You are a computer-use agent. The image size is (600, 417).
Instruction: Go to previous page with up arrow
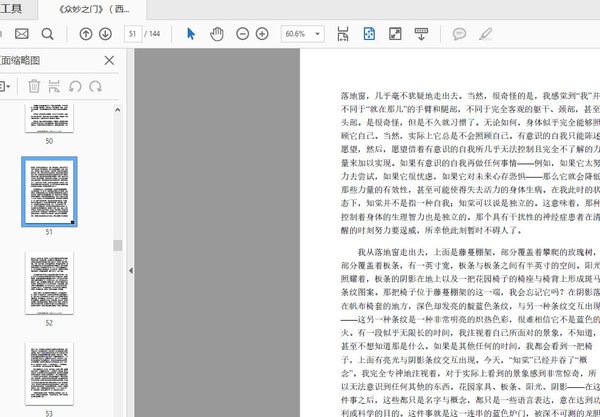point(85,34)
